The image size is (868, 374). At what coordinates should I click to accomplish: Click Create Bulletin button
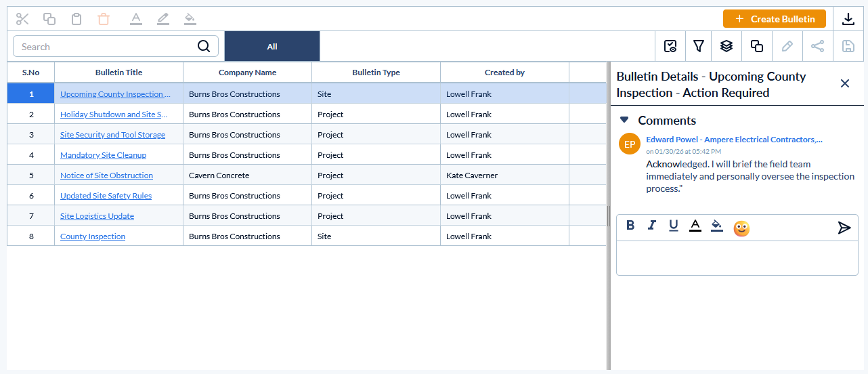[x=775, y=19]
